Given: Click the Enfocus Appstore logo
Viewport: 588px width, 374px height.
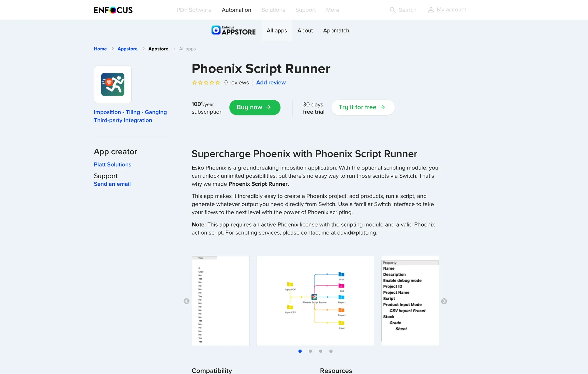Looking at the screenshot, I should click(x=233, y=30).
